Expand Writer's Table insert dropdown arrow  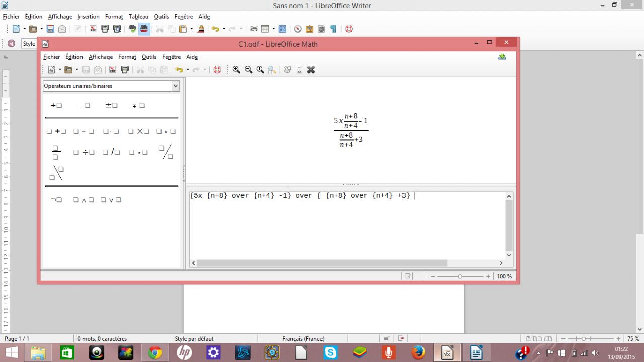[273, 29]
